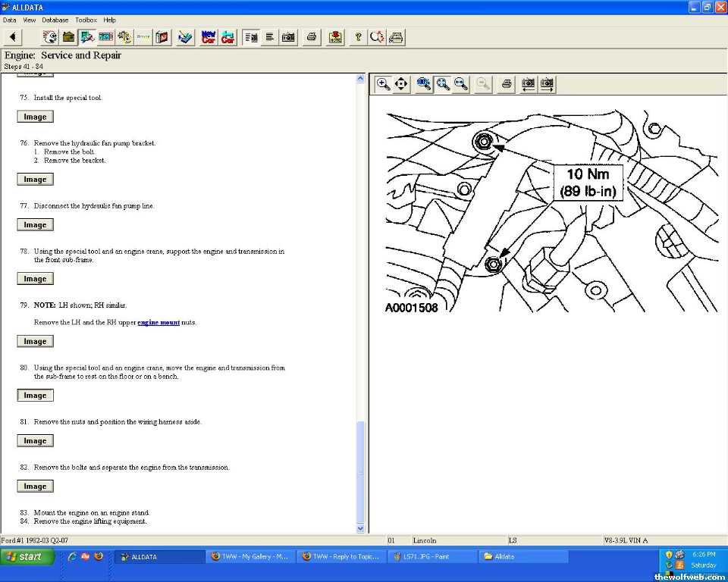728x582 pixels.
Task: Show previous image with left-arrow camera icon
Action: coord(528,84)
